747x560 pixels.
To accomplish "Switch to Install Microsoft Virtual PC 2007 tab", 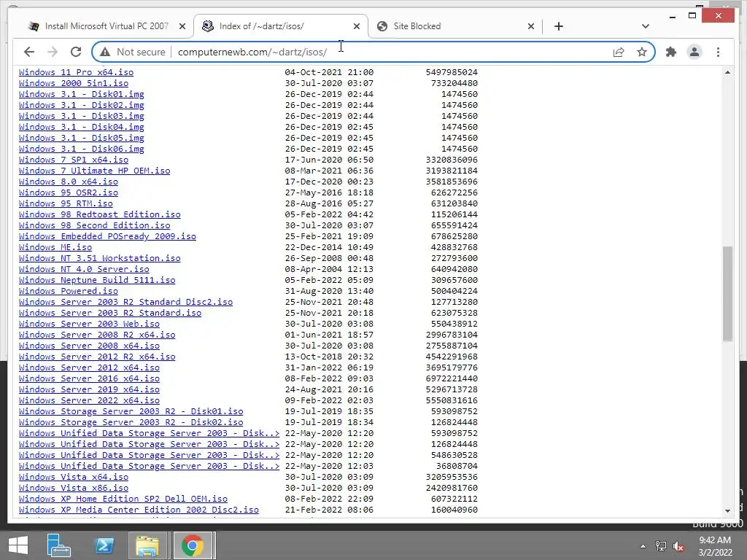I will click(107, 26).
